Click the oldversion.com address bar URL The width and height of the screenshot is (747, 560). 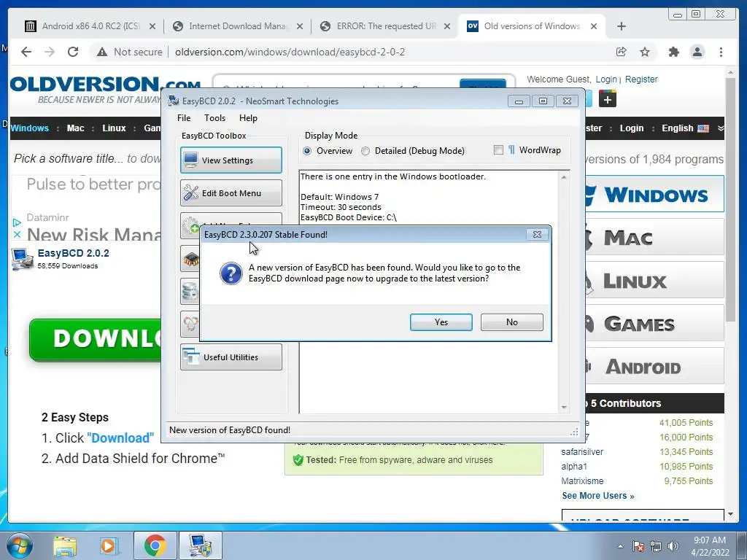tap(290, 52)
